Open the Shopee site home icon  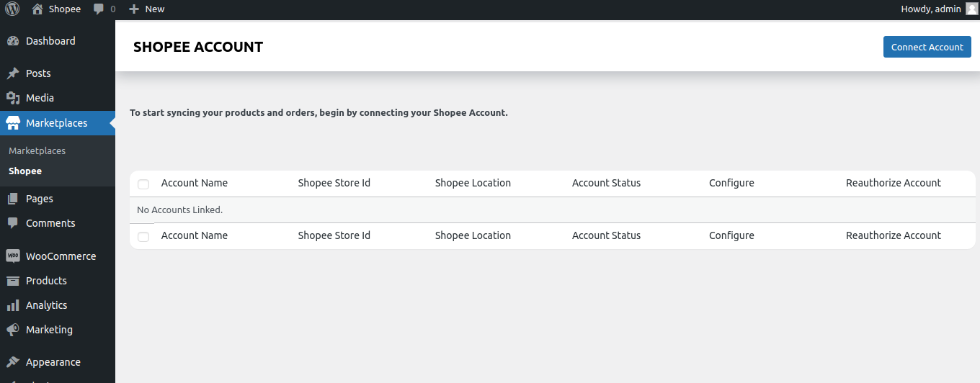37,9
